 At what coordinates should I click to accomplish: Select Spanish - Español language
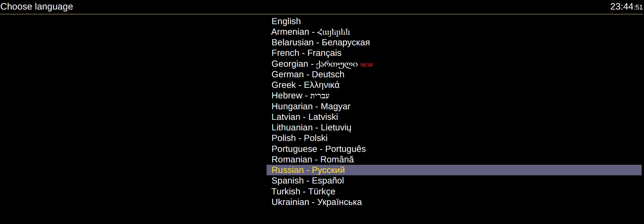click(x=307, y=181)
